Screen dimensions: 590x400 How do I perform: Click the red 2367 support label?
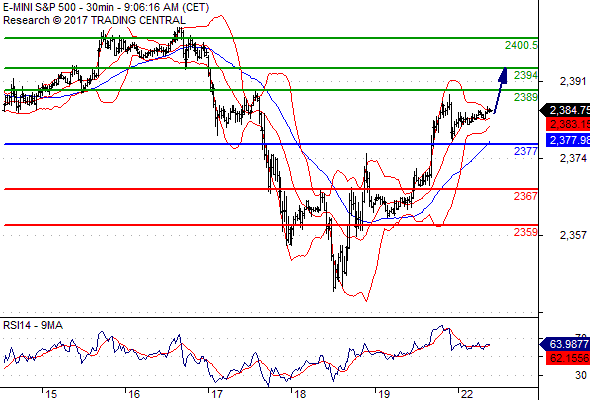526,196
